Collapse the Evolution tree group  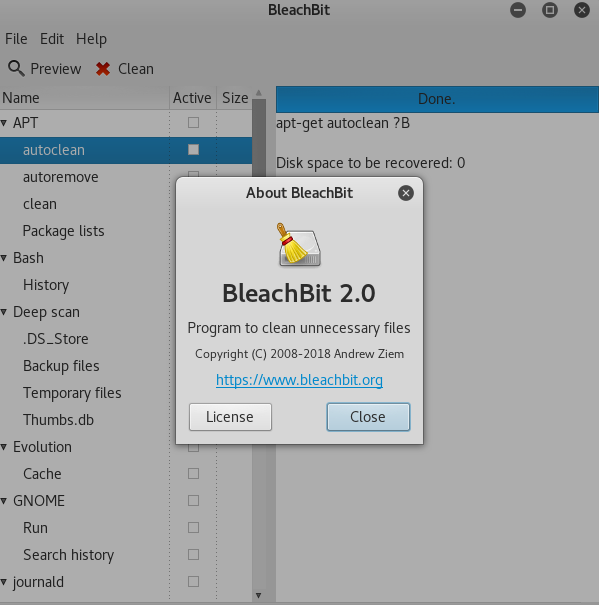click(4, 447)
